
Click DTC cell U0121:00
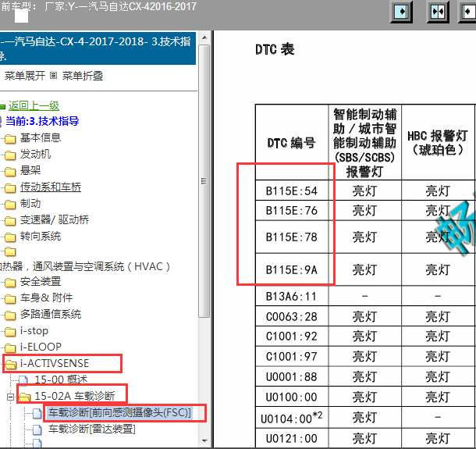tap(292, 438)
